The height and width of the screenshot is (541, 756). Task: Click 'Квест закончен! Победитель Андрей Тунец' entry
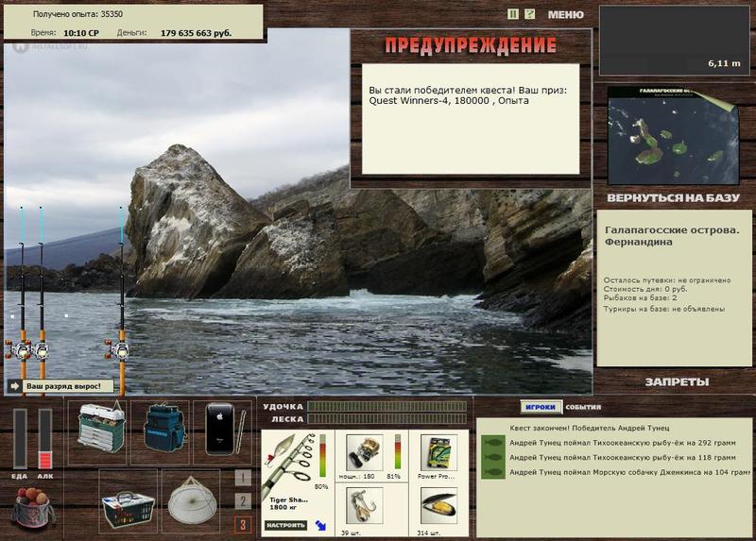[x=589, y=428]
